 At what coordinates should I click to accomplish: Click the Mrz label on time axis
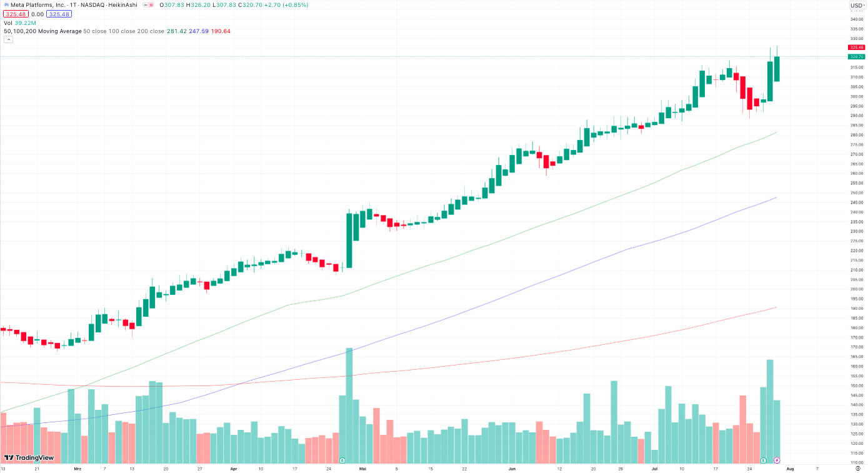77,468
